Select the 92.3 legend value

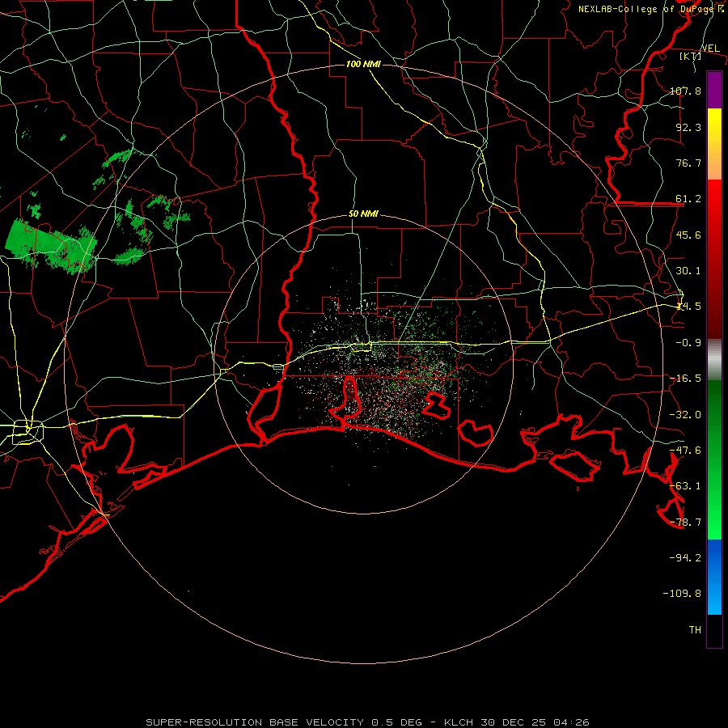[688, 127]
